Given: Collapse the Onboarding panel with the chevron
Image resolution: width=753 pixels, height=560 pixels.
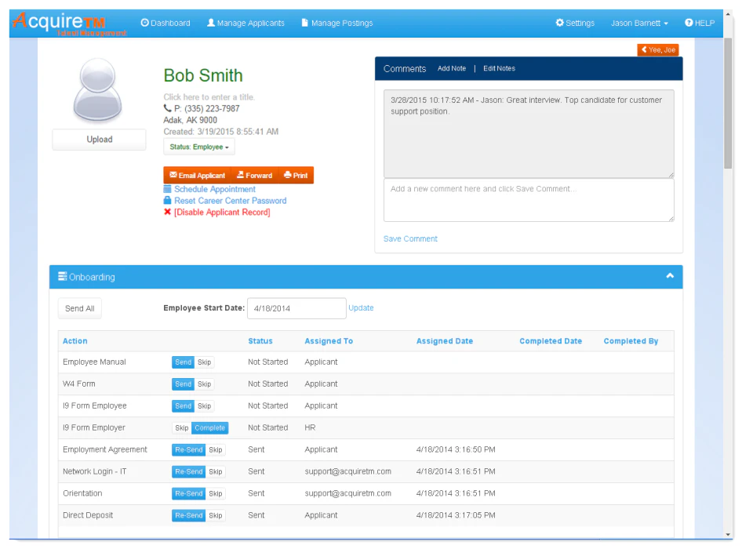Looking at the screenshot, I should pyautogui.click(x=670, y=276).
